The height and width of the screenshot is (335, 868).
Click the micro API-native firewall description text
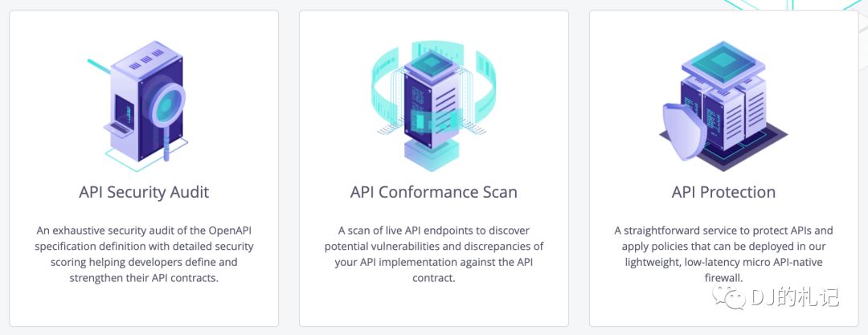[x=723, y=254]
